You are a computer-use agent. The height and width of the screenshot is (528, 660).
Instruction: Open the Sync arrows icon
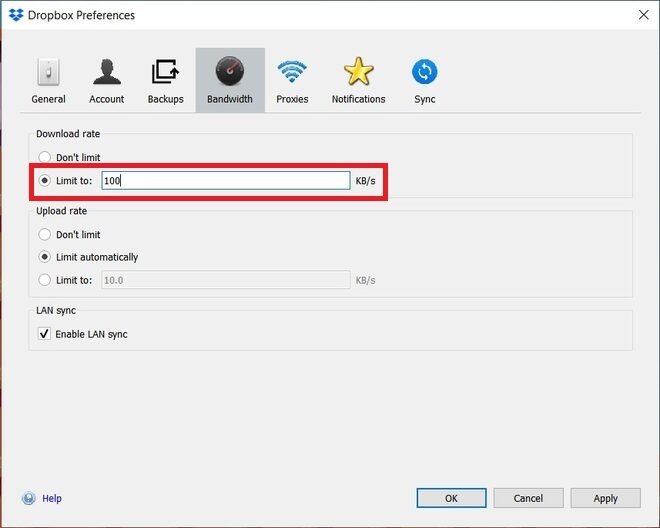(x=425, y=72)
